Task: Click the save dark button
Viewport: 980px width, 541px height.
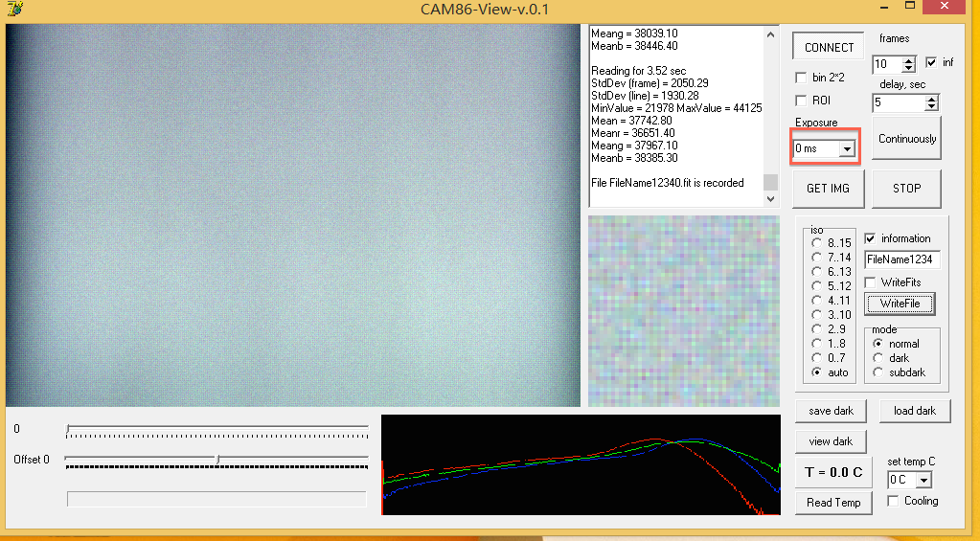Action: tap(832, 411)
